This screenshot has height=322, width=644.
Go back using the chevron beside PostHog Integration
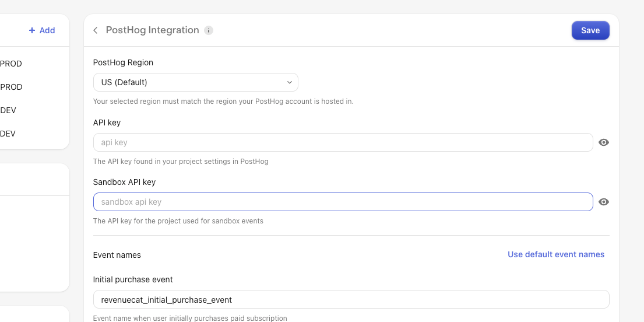click(95, 30)
